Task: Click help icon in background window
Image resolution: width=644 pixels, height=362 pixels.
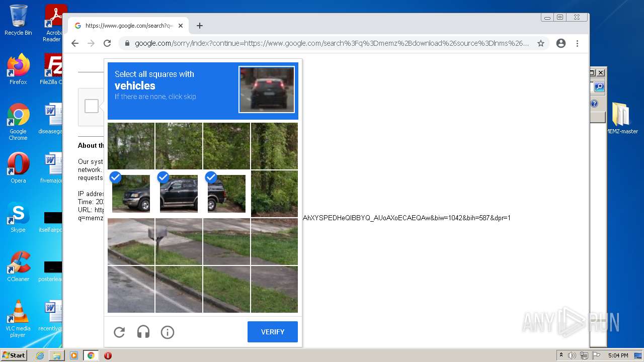Action: pos(594,104)
